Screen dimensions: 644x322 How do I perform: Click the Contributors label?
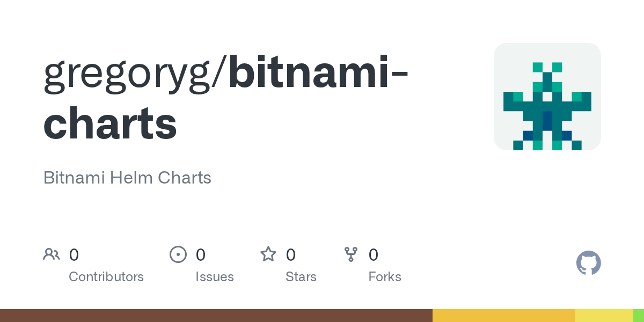click(106, 277)
